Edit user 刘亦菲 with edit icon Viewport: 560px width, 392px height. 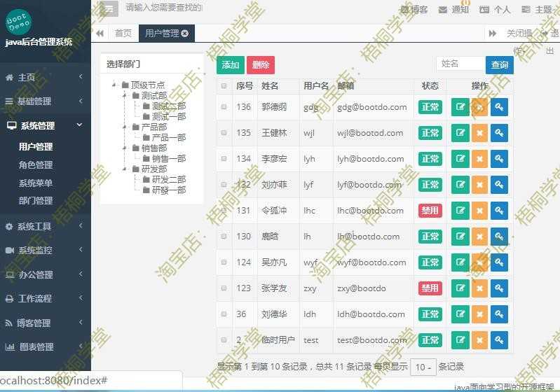tap(460, 185)
